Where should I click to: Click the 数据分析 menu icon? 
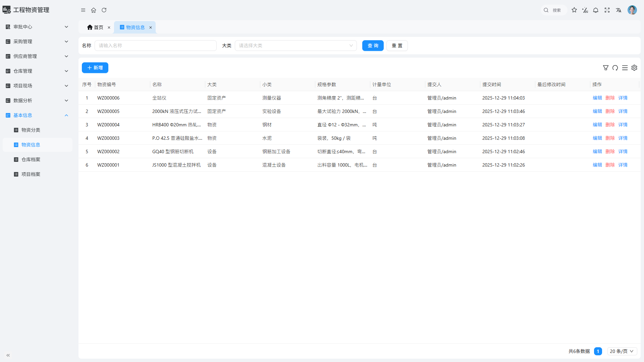tap(8, 101)
